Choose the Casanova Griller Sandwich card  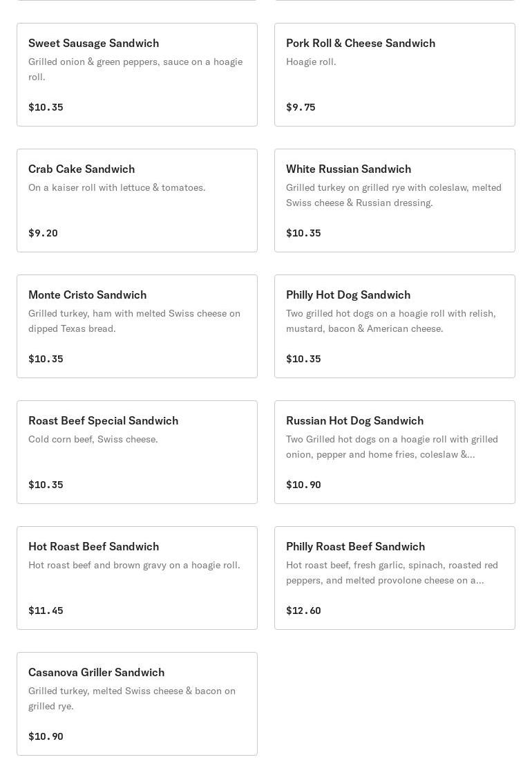click(x=137, y=704)
